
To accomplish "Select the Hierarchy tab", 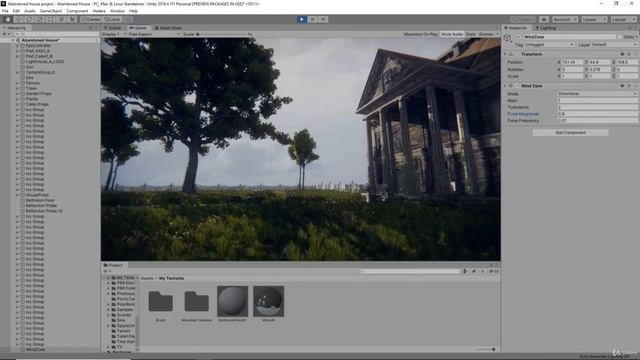I will pyautogui.click(x=15, y=28).
